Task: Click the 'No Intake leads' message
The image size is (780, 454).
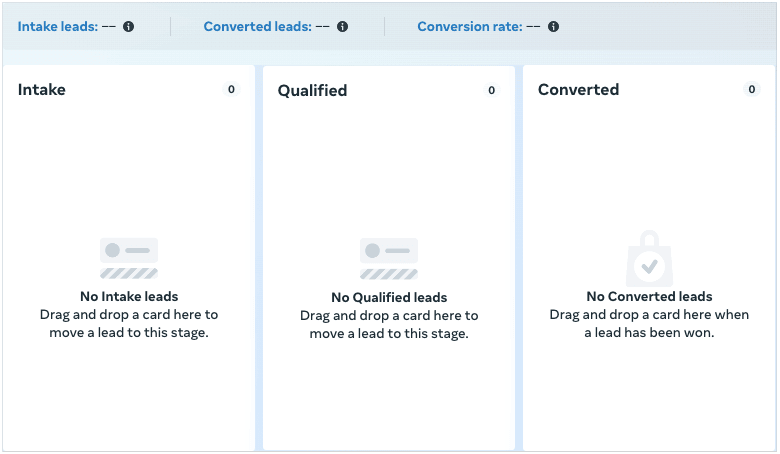Action: tap(129, 297)
